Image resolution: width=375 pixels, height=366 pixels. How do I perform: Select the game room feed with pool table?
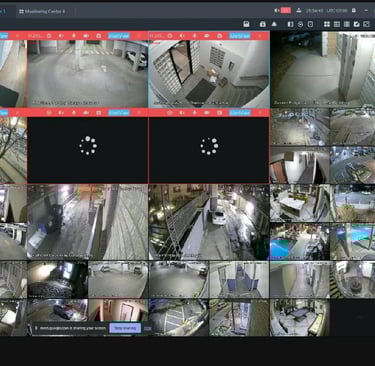tap(300, 317)
